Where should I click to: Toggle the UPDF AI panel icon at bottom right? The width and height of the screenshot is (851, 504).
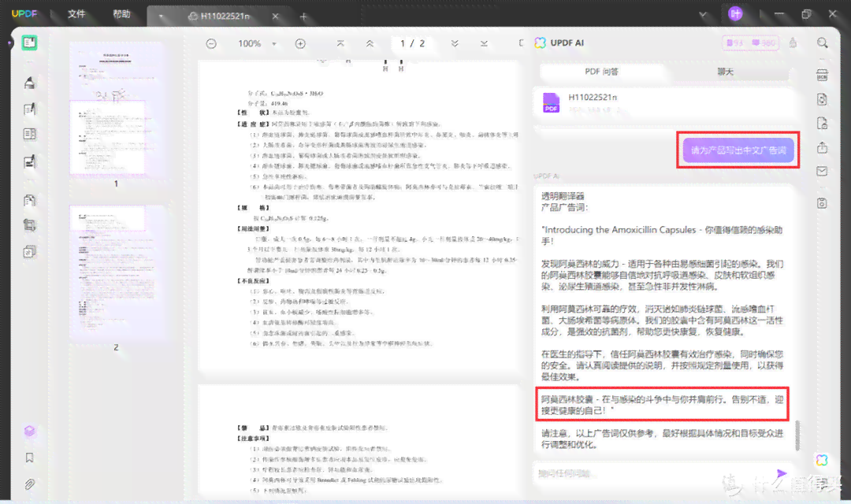[x=822, y=460]
